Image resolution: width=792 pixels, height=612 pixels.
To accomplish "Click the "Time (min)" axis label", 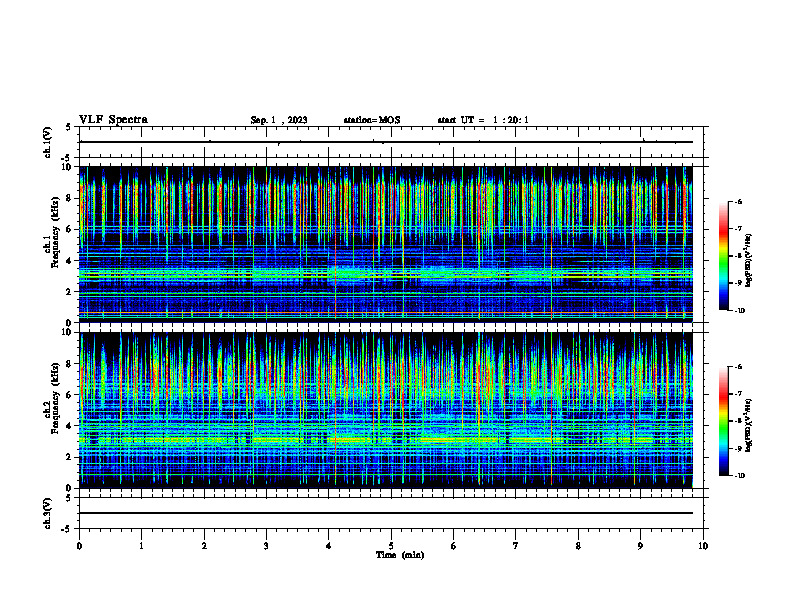I will coord(400,555).
